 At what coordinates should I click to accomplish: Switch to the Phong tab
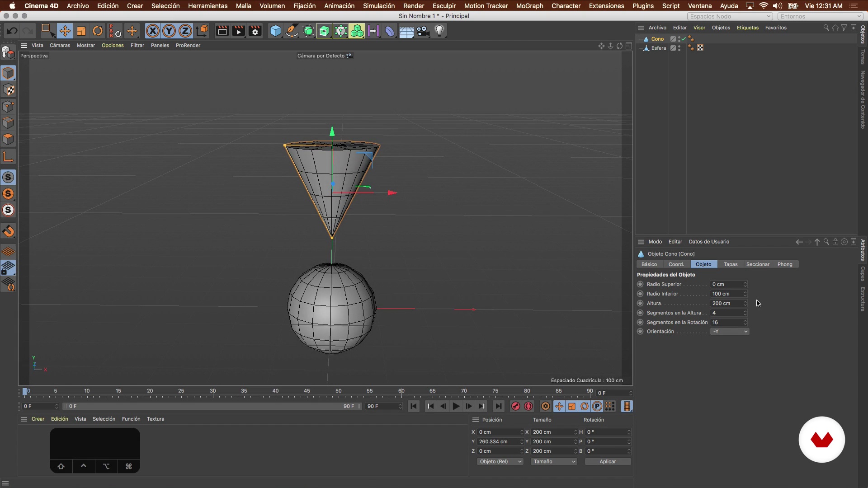(785, 264)
